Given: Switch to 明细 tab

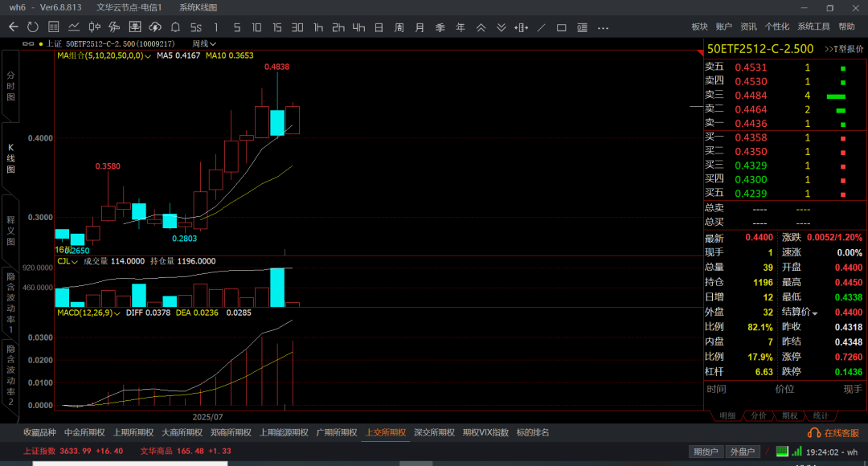Looking at the screenshot, I should (727, 415).
